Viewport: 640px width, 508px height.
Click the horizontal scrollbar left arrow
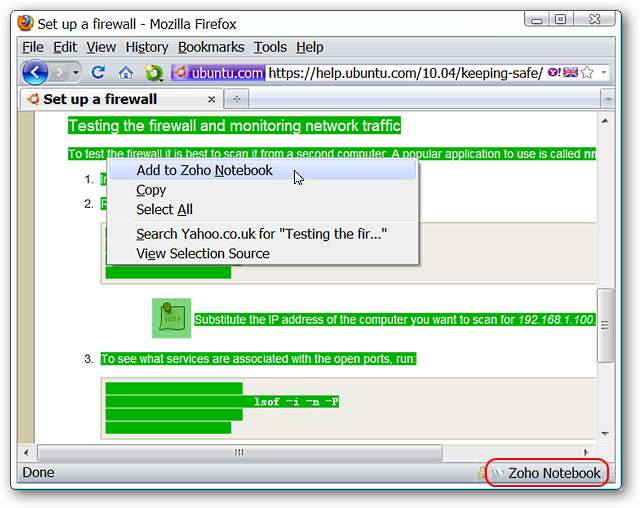tap(27, 453)
